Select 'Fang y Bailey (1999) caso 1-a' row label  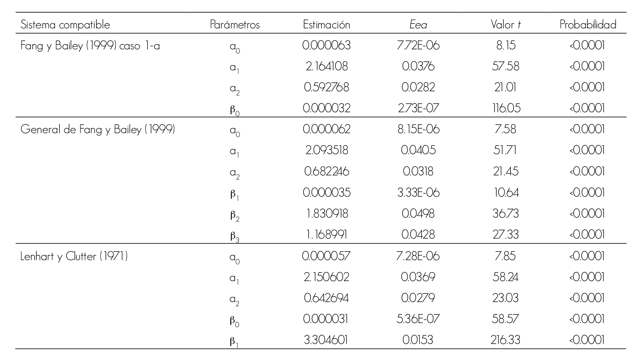(90, 46)
